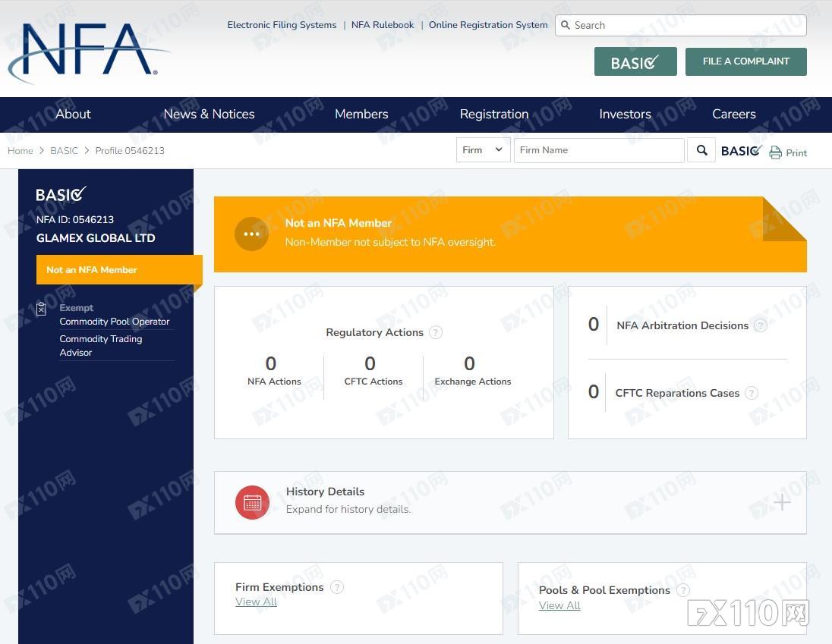Expand History Details with the plus sign
Image resolution: width=832 pixels, height=644 pixels.
(x=782, y=502)
